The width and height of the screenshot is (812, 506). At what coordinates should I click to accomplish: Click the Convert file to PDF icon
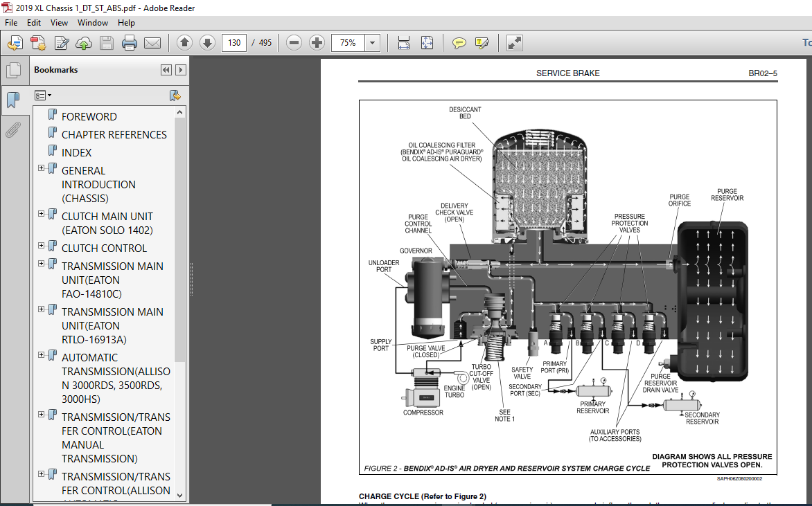[38, 43]
